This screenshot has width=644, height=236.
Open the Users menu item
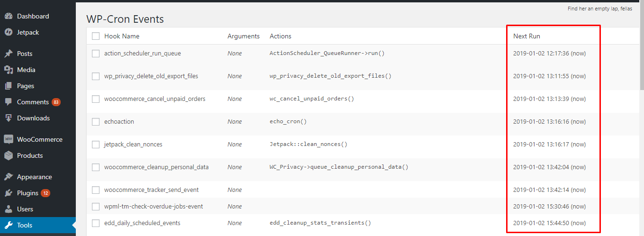tap(25, 209)
